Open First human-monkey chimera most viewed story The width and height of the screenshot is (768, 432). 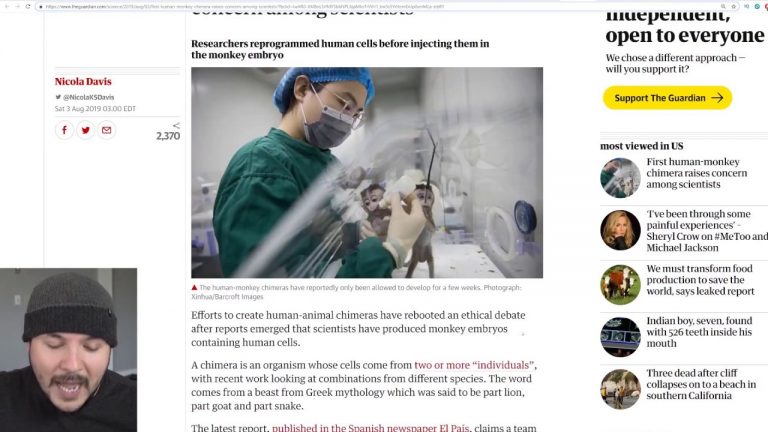click(x=696, y=173)
